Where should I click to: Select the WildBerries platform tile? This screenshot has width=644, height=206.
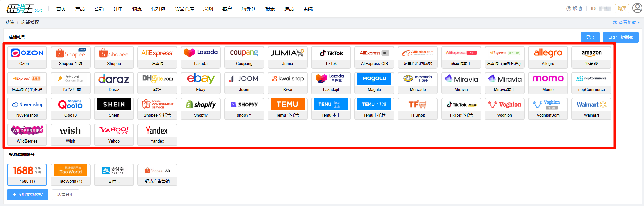[x=27, y=135]
